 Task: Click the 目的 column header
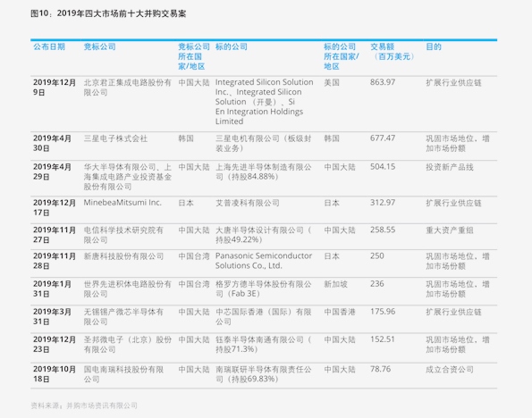[434, 46]
